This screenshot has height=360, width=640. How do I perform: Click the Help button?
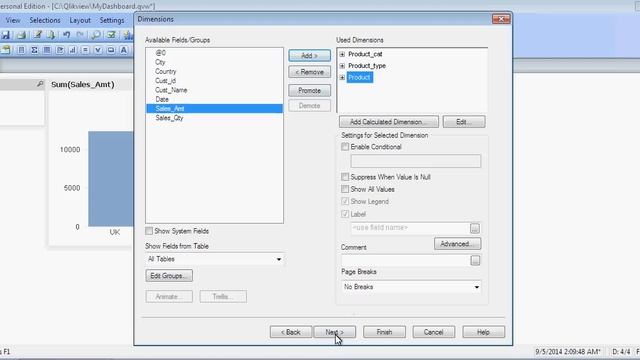pyautogui.click(x=483, y=332)
